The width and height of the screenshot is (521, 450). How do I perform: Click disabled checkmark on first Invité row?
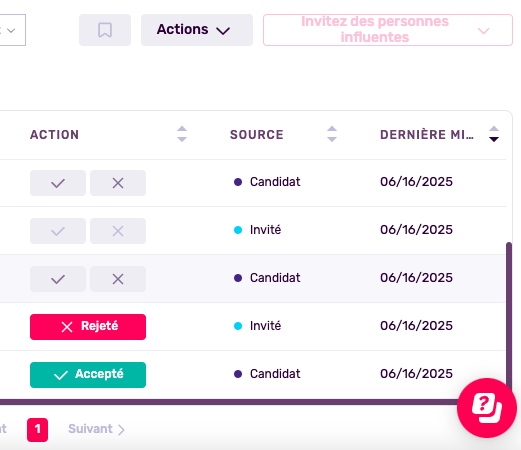pos(58,231)
